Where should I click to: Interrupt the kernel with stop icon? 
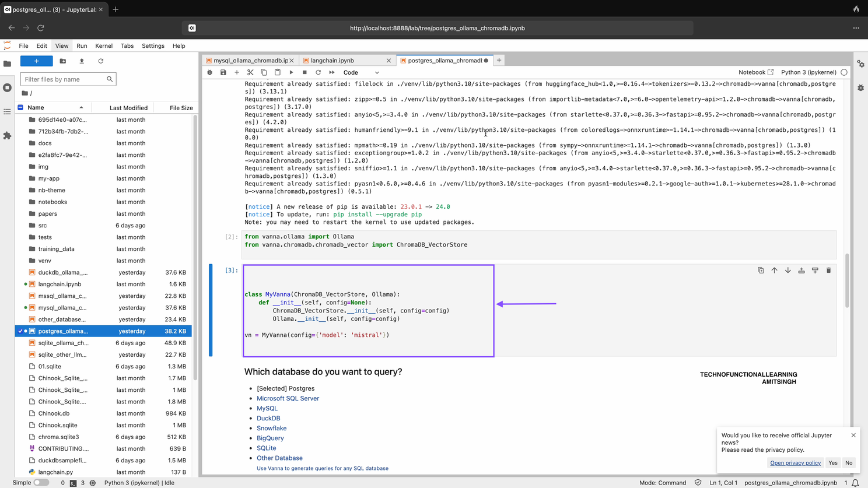click(x=304, y=72)
